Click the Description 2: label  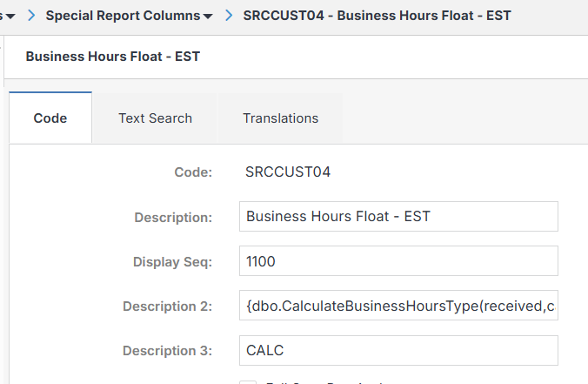[x=167, y=307]
